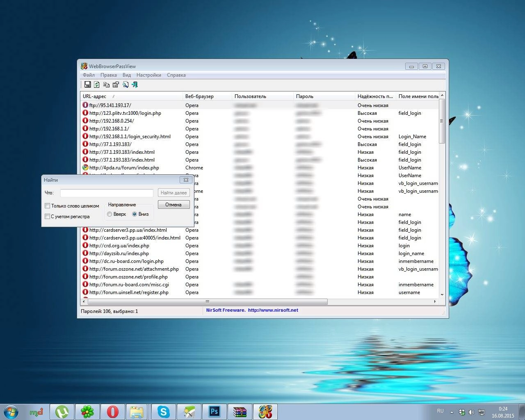
Task: Select the http://forum.oszone.net/attachment.php row
Action: (x=260, y=269)
